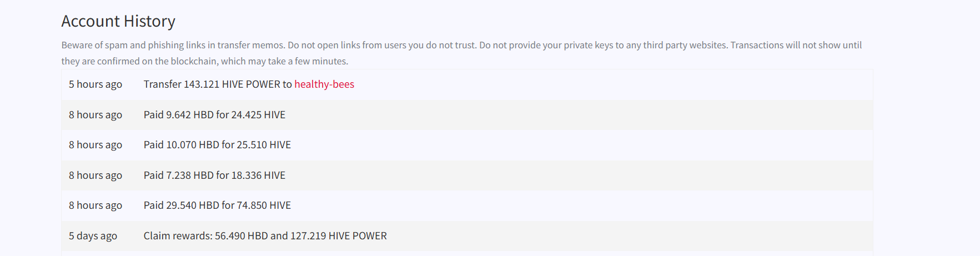Select the Paid 29.540 HBD transaction text

[217, 205]
